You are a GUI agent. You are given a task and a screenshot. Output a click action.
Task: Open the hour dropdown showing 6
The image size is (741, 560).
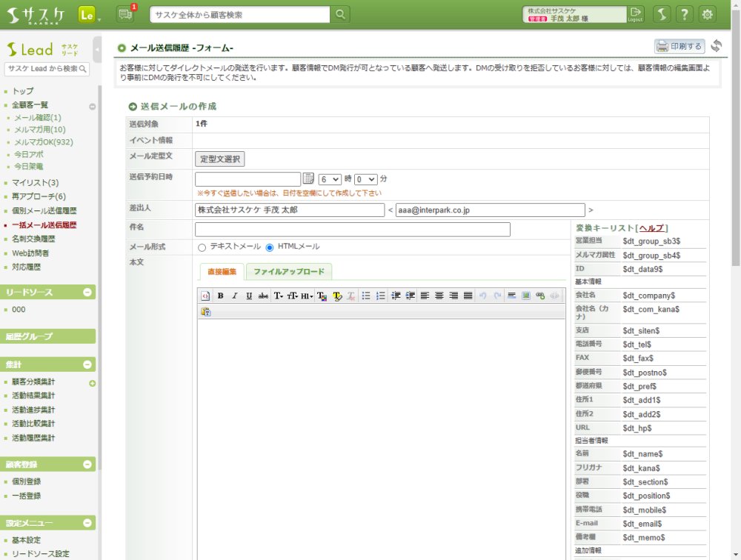(x=330, y=179)
